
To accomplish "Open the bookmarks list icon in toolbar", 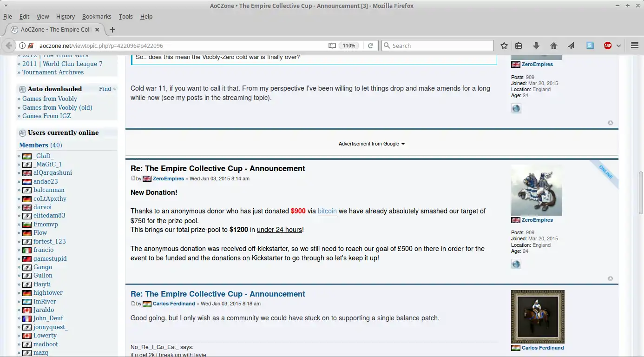I will 519,46.
